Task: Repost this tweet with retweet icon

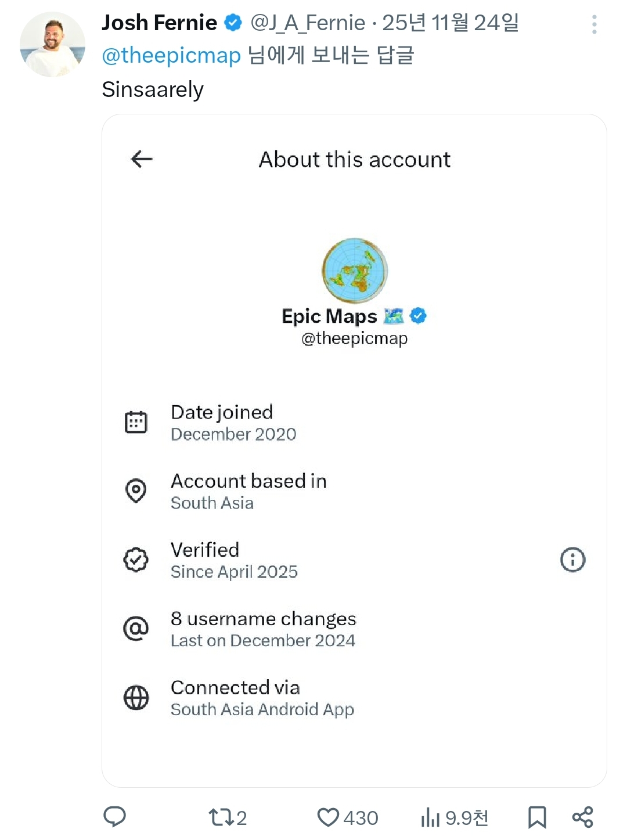Action: (221, 817)
